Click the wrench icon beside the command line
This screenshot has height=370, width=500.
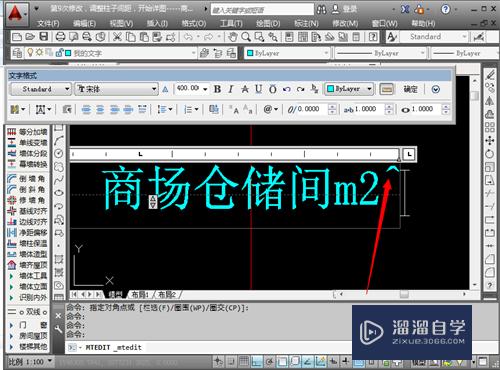tap(58, 330)
